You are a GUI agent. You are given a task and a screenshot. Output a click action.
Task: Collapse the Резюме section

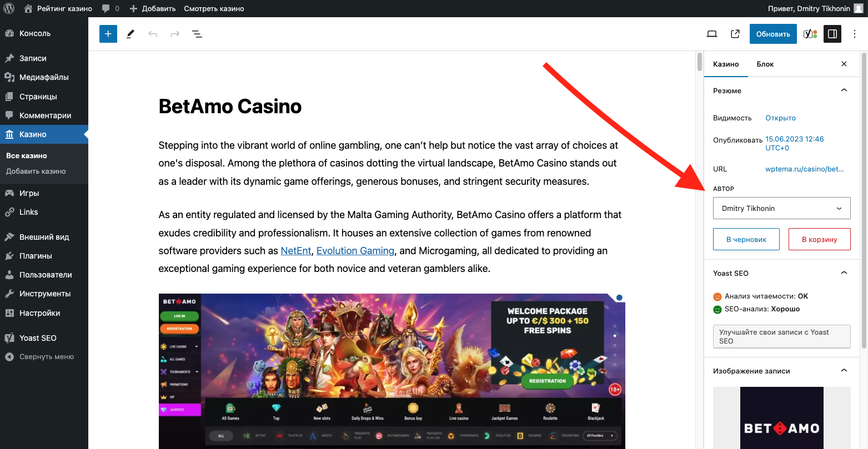pyautogui.click(x=844, y=90)
